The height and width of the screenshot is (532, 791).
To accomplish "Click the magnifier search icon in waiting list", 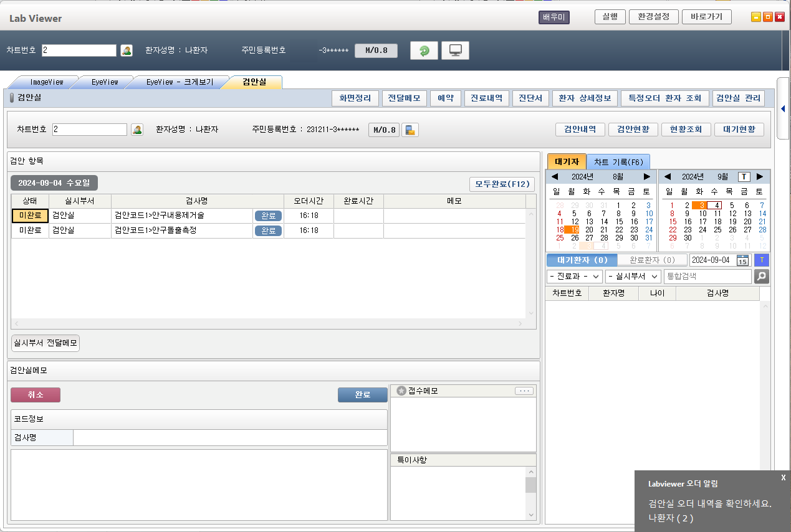I will [761, 276].
